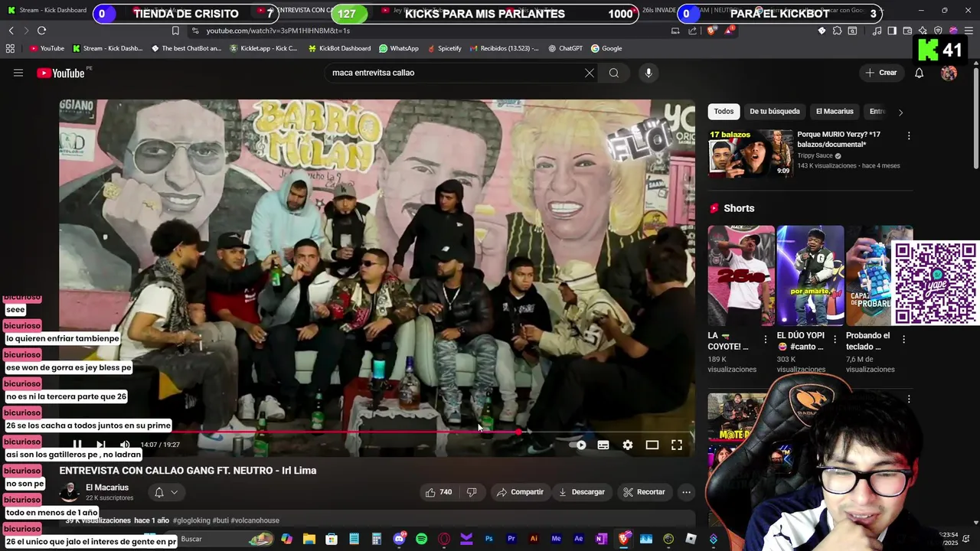Open Photoshop from taskbar
Viewport: 980px width, 551px height.
pyautogui.click(x=488, y=539)
